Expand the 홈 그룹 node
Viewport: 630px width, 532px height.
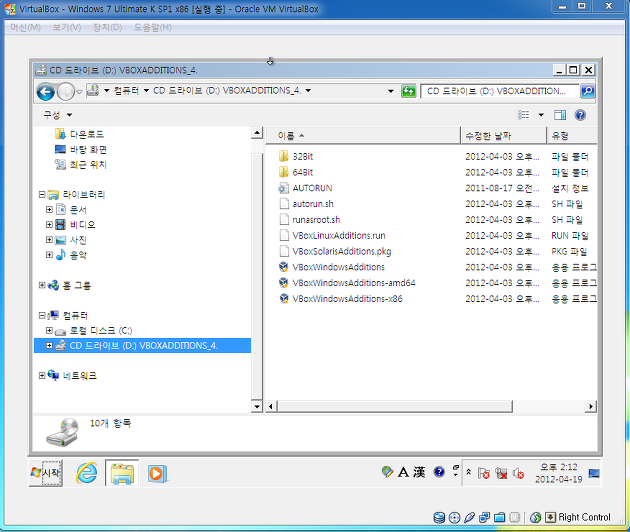pos(42,285)
